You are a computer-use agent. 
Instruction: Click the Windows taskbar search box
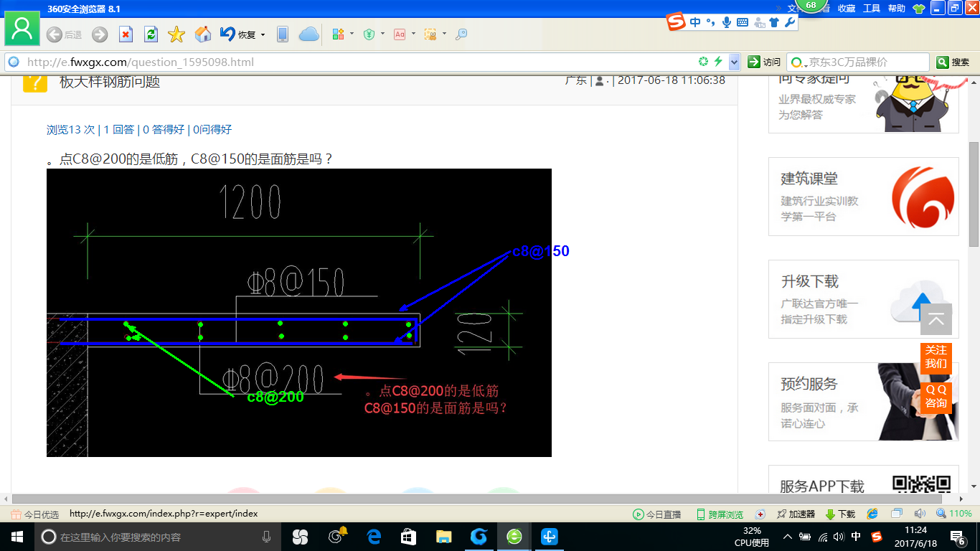158,537
